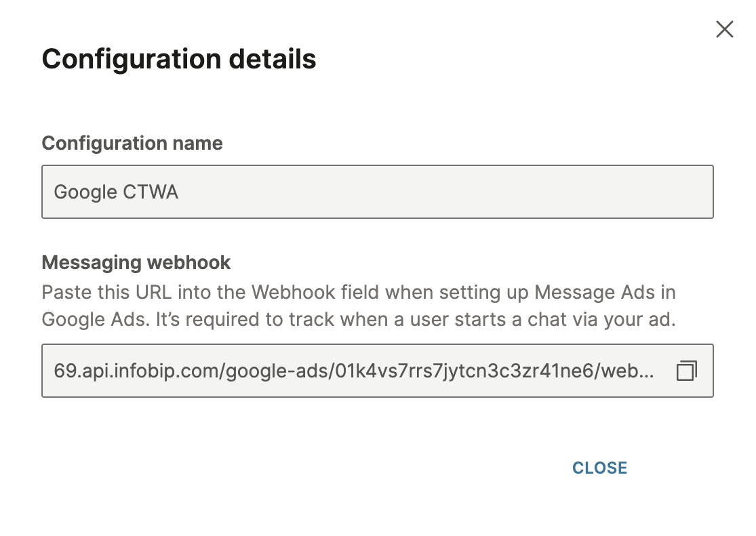Click the X icon to dismiss the dialog
This screenshot has width=756, height=536.
724,29
